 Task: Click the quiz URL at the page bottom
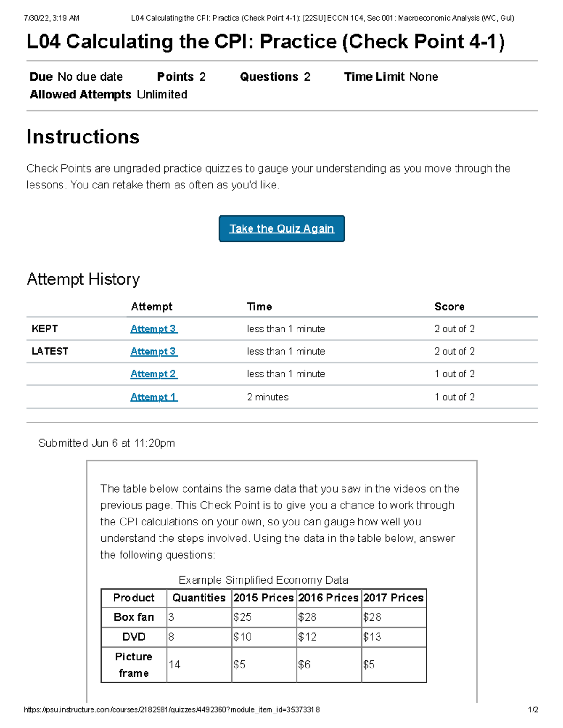[x=172, y=710]
